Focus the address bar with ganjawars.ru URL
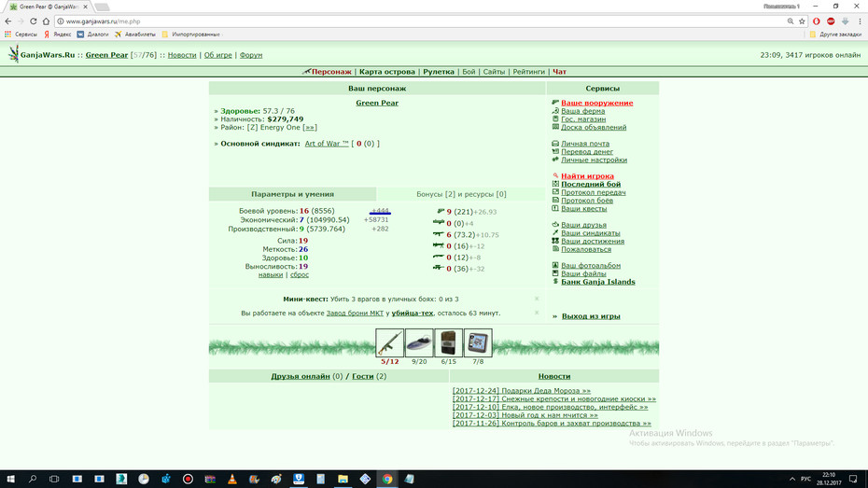The height and width of the screenshot is (488, 868). click(x=421, y=21)
